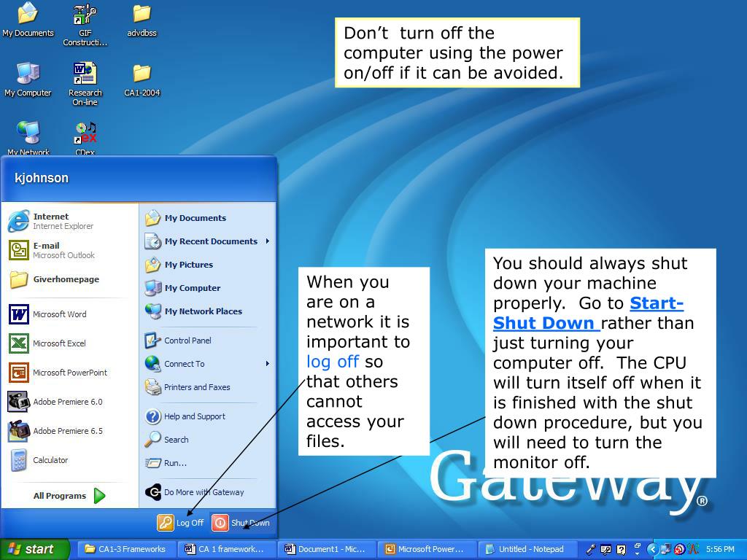This screenshot has height=560, width=747.
Task: Switch to Microsoft PowerPoint taskbar item
Action: [x=426, y=549]
